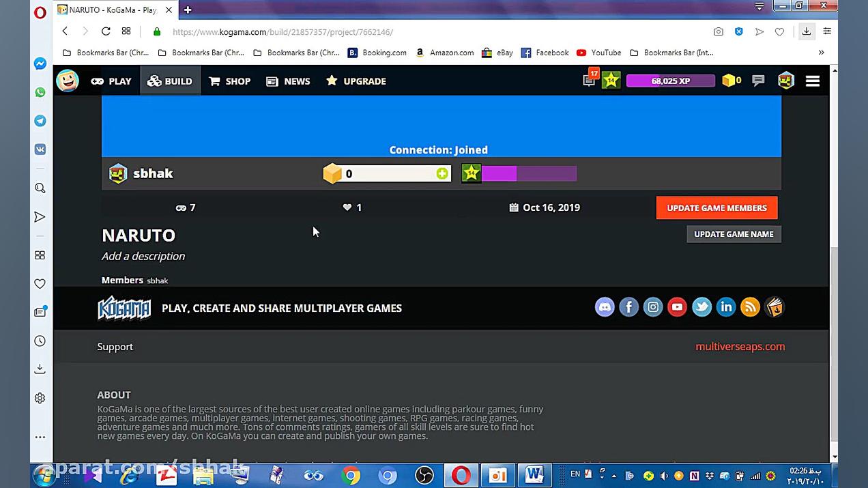Image resolution: width=868 pixels, height=488 pixels.
Task: Open VK in the Opera sidebar
Action: pos(40,149)
